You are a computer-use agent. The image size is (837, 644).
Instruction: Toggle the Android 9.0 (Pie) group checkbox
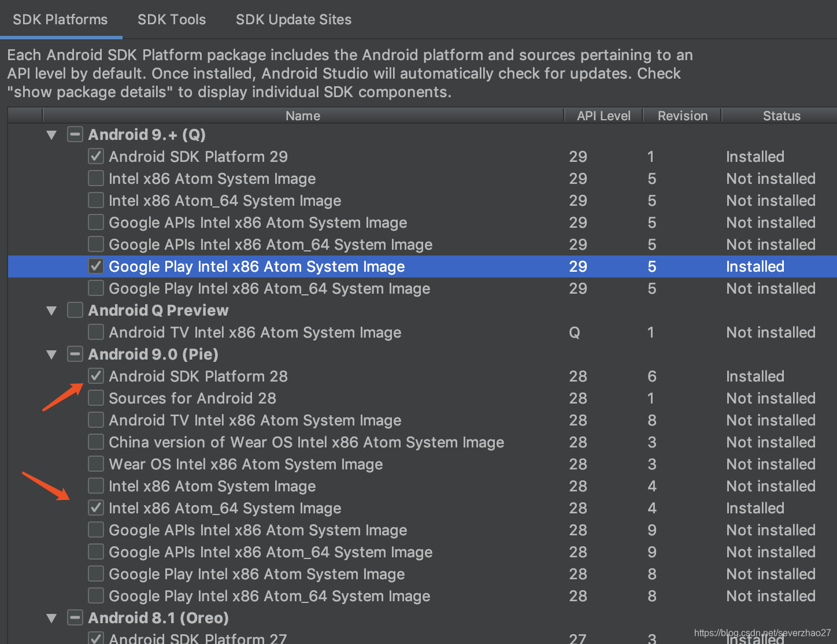click(x=75, y=354)
